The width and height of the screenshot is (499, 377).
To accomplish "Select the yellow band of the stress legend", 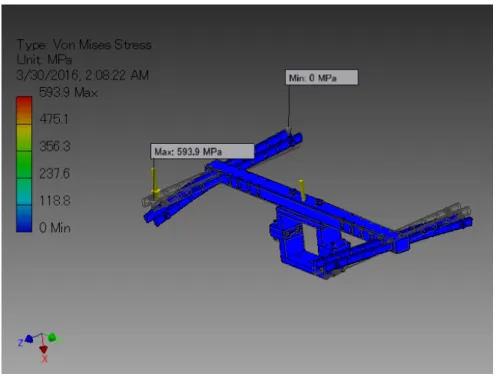I will coord(24,138).
